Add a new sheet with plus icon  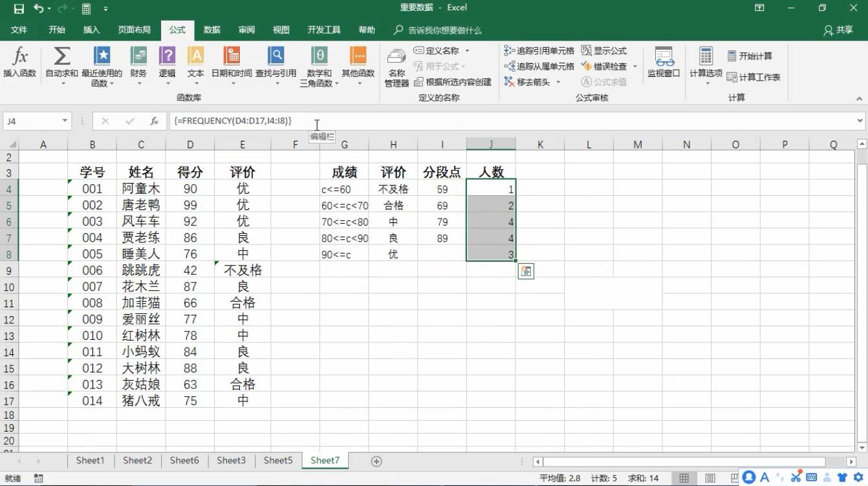coord(376,461)
